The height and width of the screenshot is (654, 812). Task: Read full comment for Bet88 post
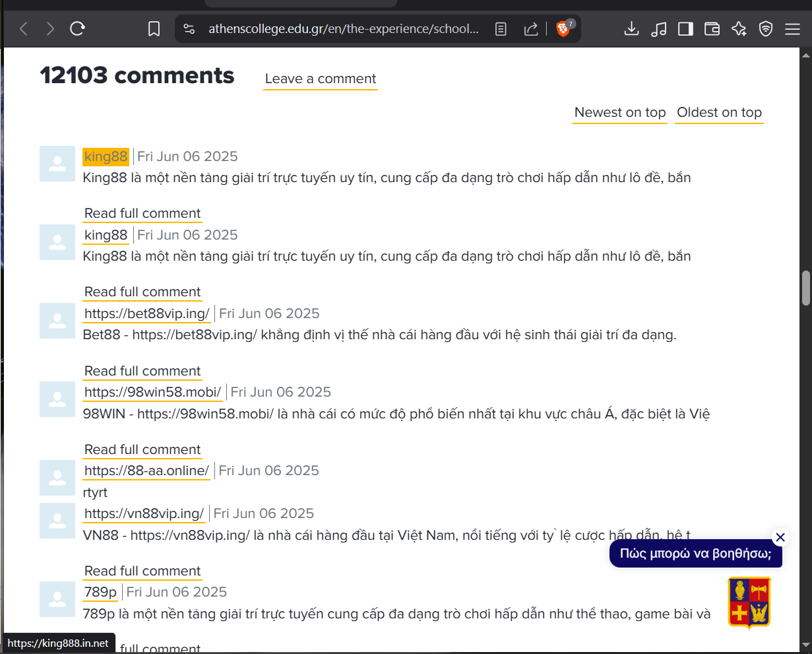tap(142, 372)
